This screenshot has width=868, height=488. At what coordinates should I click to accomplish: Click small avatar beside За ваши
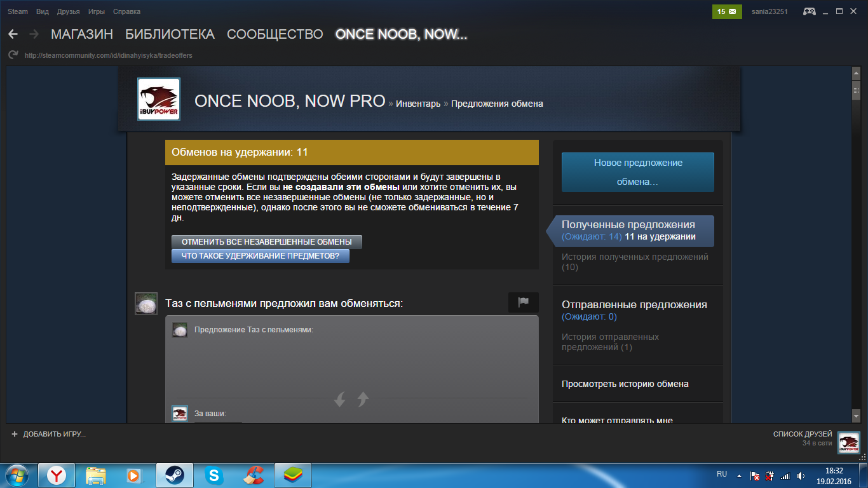[x=180, y=413]
